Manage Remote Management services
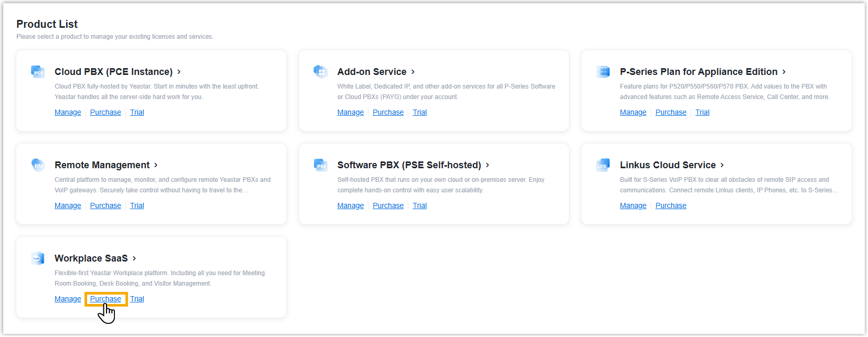The width and height of the screenshot is (868, 337). 68,205
